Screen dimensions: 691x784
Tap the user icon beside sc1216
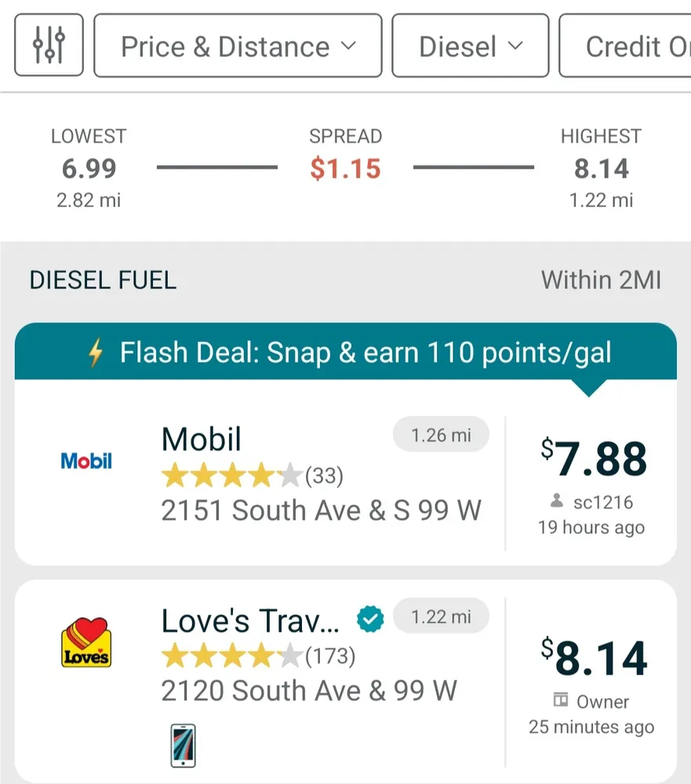tap(557, 501)
